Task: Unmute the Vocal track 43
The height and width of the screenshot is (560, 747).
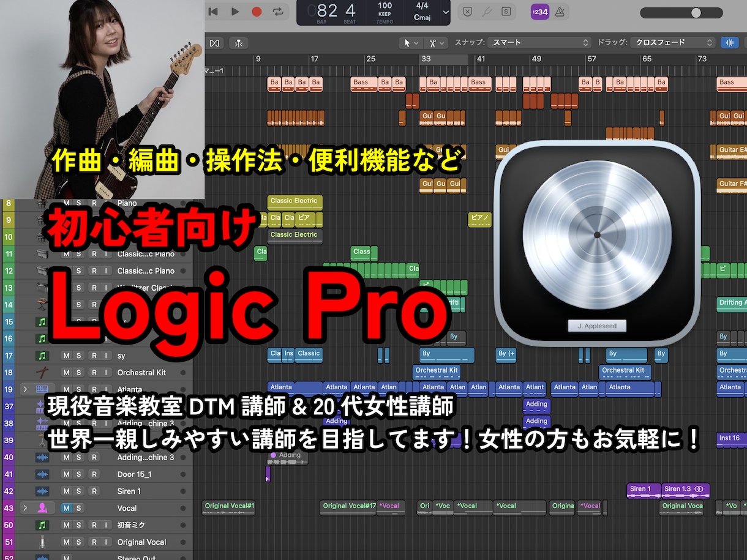Action: (66, 508)
